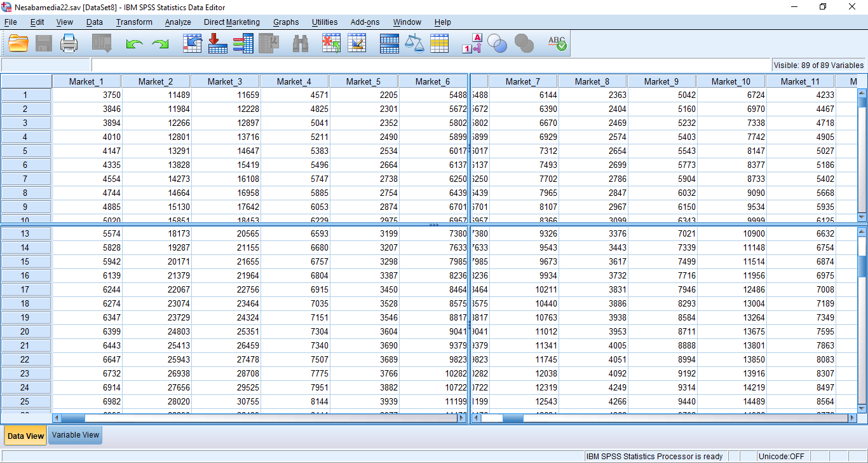This screenshot has width=868, height=463.
Task: Open a data document with the folder icon
Action: [18, 43]
